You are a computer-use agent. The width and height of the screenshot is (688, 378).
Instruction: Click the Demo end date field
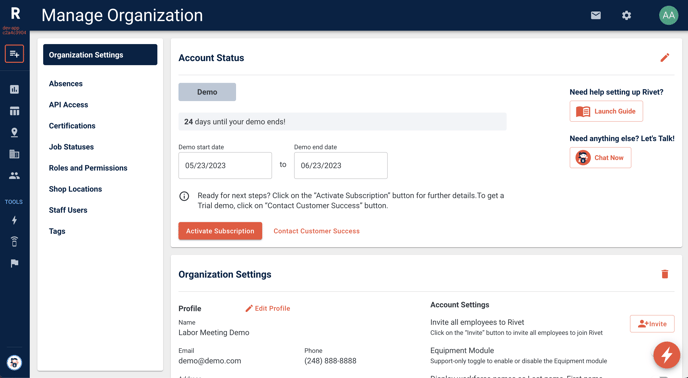point(340,166)
